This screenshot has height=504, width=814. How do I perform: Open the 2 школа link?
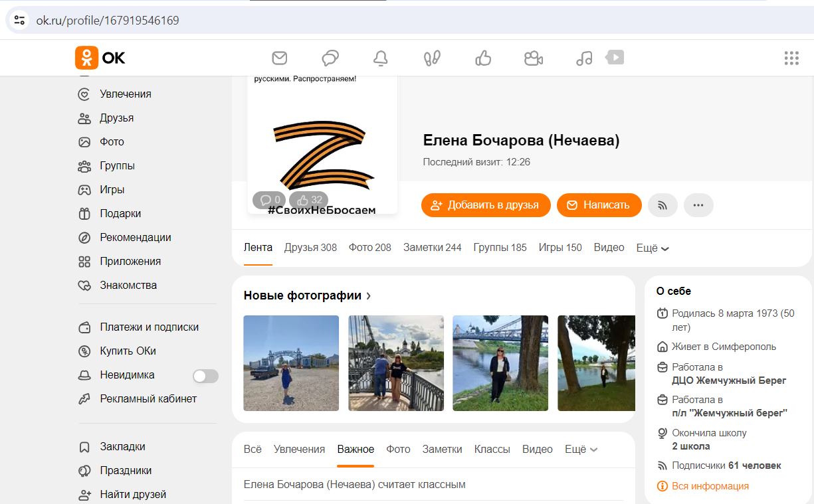point(691,446)
